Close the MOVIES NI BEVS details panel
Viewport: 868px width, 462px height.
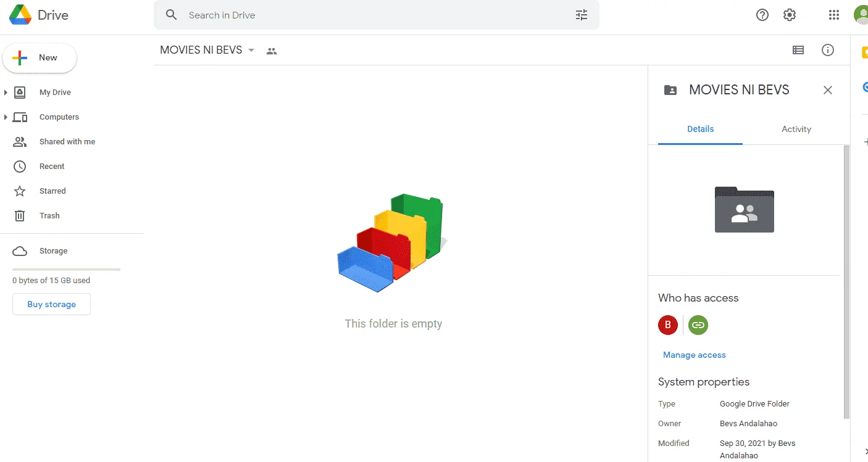tap(828, 90)
